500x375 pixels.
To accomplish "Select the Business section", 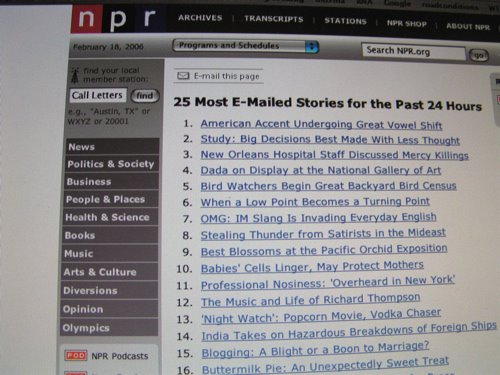I will tap(111, 182).
